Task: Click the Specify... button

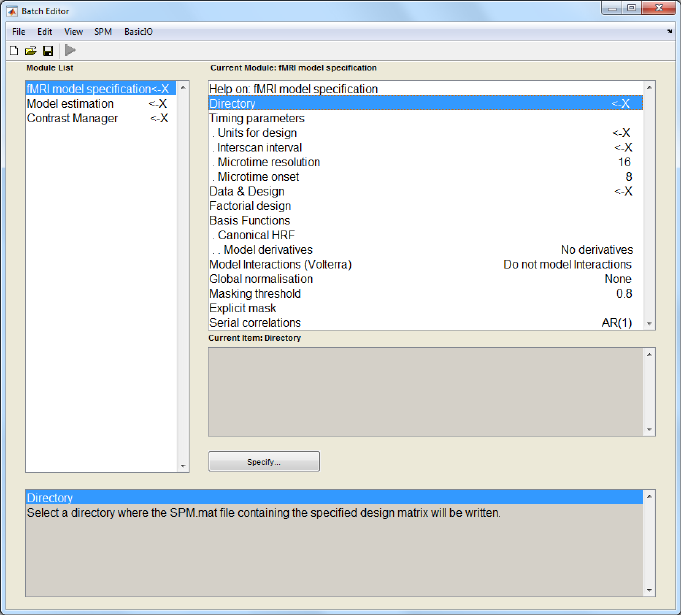Action: (264, 461)
